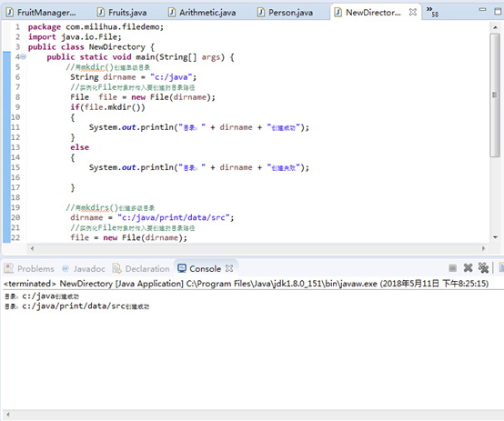Open the Problems view tab

[30, 268]
